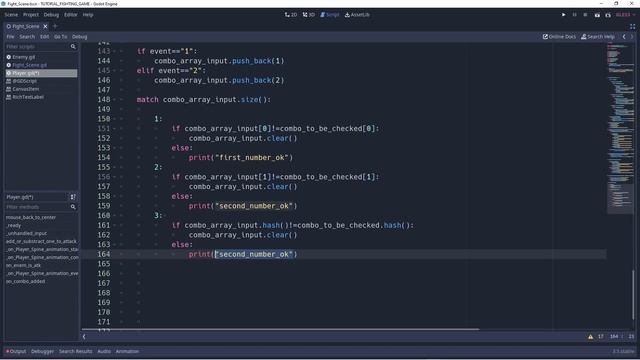This screenshot has width=640, height=360.
Task: Jump to add_or_substract_one_to_attack method
Action: tap(41, 241)
